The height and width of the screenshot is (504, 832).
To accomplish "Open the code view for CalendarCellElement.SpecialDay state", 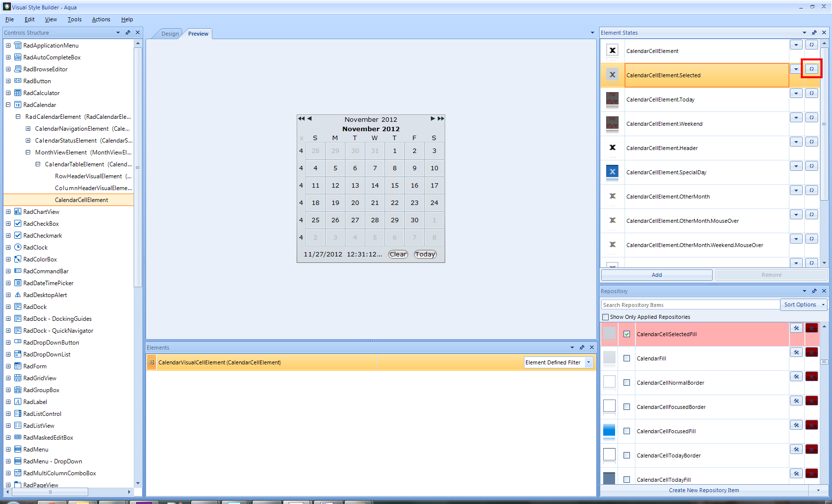I will point(811,166).
